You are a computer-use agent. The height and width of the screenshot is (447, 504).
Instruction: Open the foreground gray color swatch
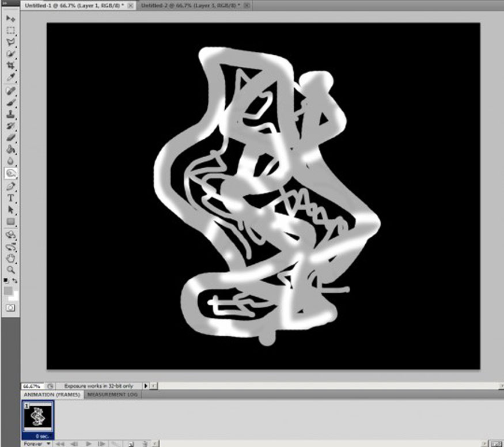click(7, 291)
